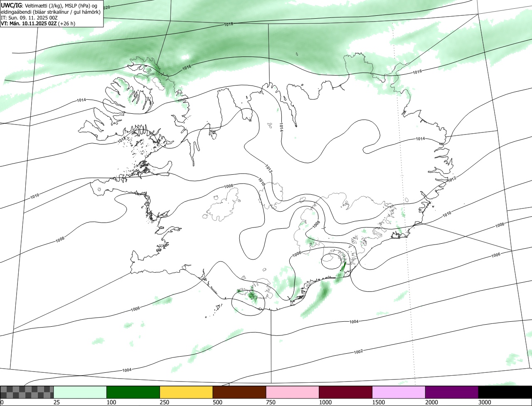Click the legend scale value 500
The height and width of the screenshot is (406, 532).
tap(217, 402)
